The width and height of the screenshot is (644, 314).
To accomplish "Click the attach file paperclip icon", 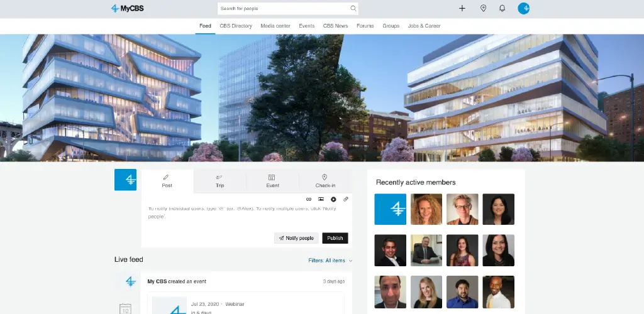I will [x=346, y=199].
